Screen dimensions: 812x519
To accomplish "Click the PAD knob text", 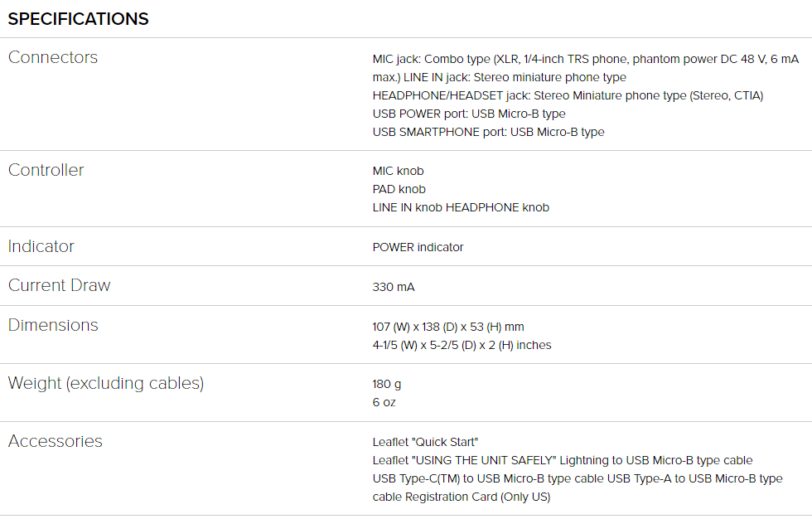I will coord(399,189).
